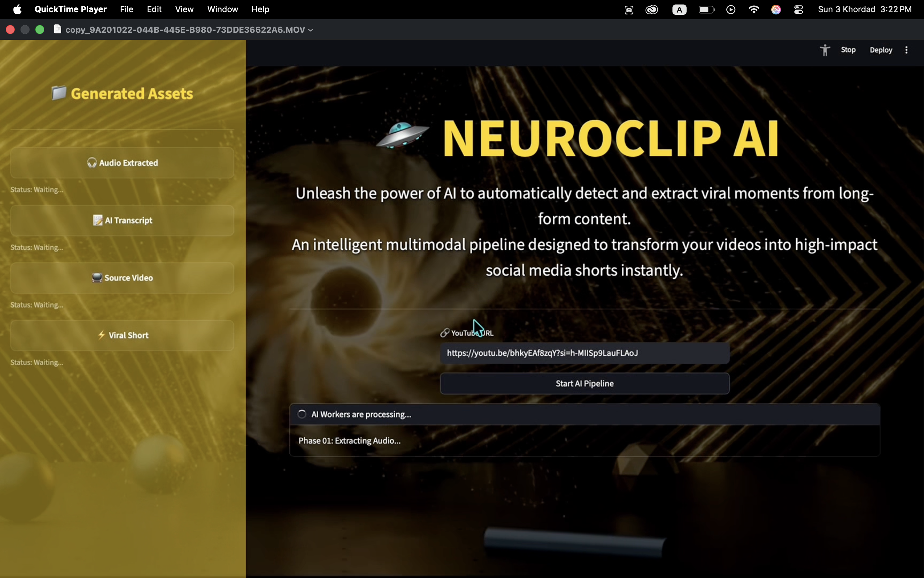Click the waiting status under Audio Extracted
This screenshot has height=578, width=924.
[37, 189]
